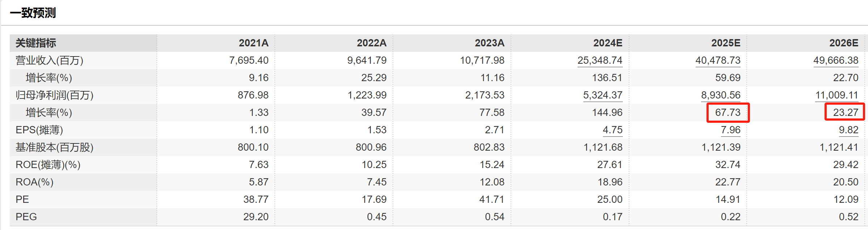Image resolution: width=868 pixels, height=230 pixels.
Task: Click the 2021A column header
Action: coord(253,43)
